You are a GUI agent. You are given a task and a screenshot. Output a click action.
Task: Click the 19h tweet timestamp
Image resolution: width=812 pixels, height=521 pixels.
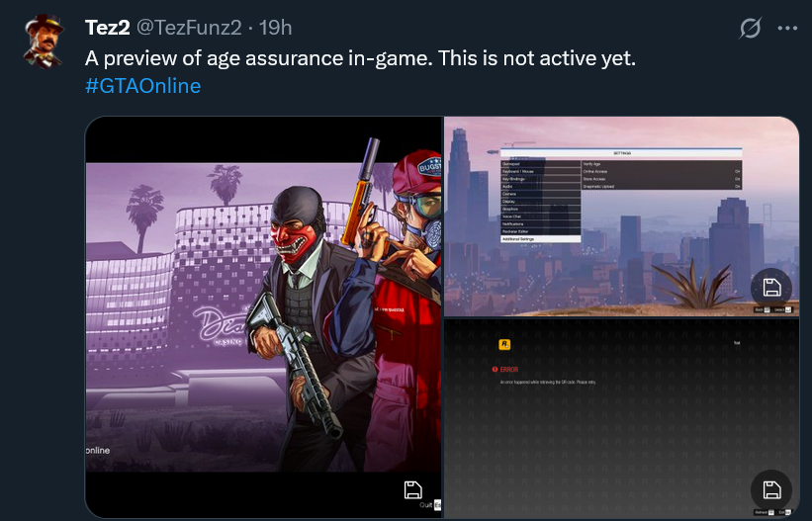(x=276, y=28)
